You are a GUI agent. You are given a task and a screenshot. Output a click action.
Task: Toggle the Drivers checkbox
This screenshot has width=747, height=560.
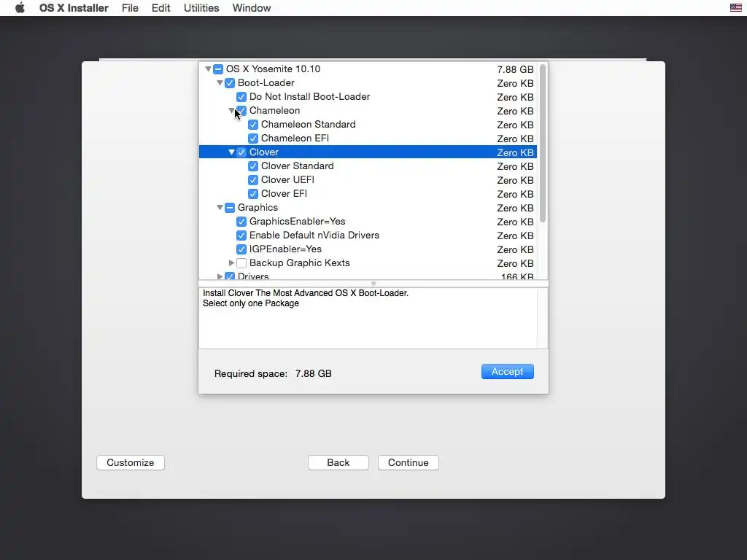click(230, 276)
